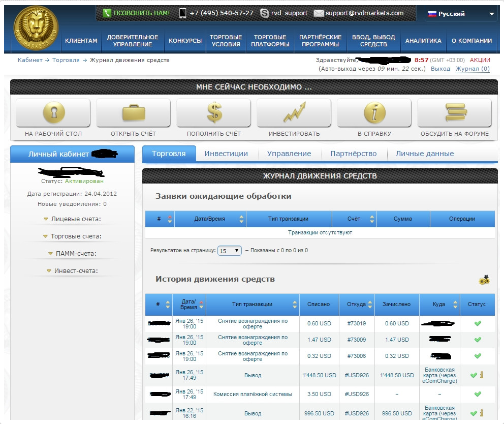Image resolution: width=504 pixels, height=424 pixels.
Task: Expand the Инвест-счета section
Action: coord(72,271)
